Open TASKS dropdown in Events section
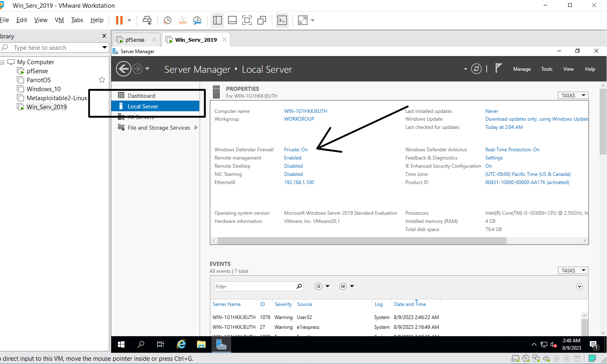The image size is (607, 364). point(573,270)
